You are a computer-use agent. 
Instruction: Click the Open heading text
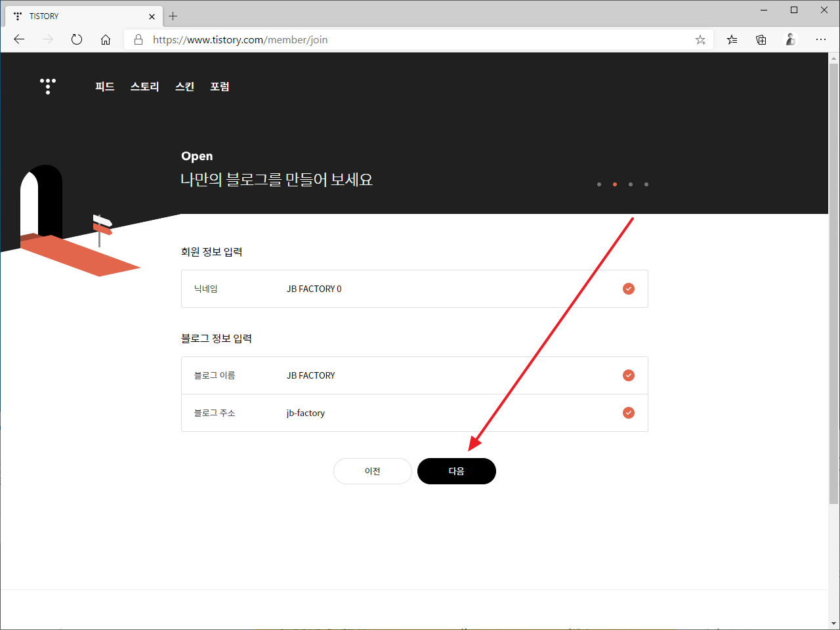(197, 156)
